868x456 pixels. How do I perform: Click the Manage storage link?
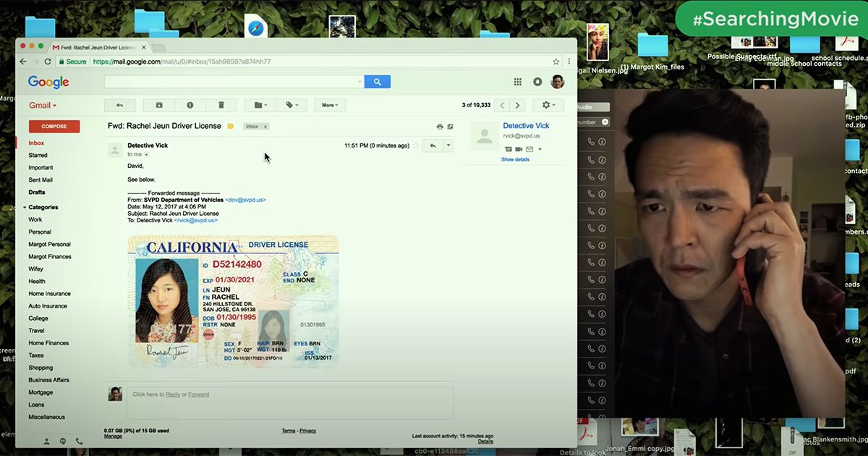click(113, 436)
